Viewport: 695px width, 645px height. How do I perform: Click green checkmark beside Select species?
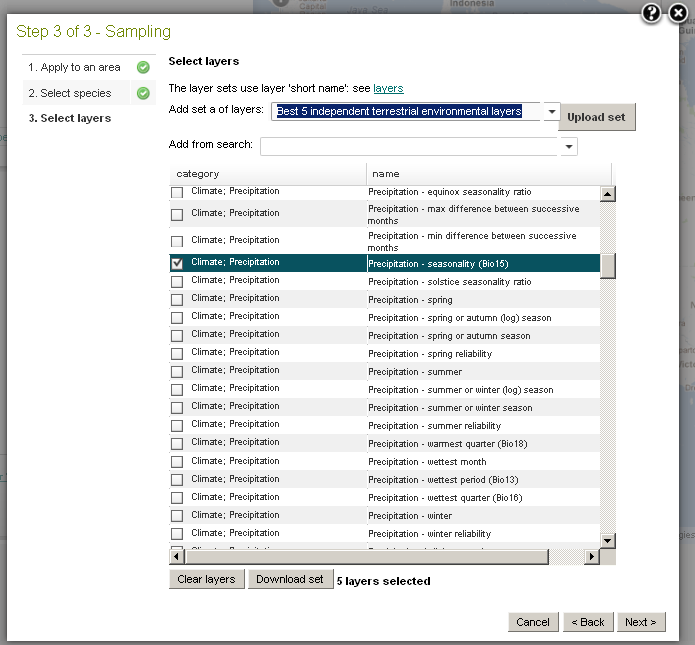(x=143, y=93)
